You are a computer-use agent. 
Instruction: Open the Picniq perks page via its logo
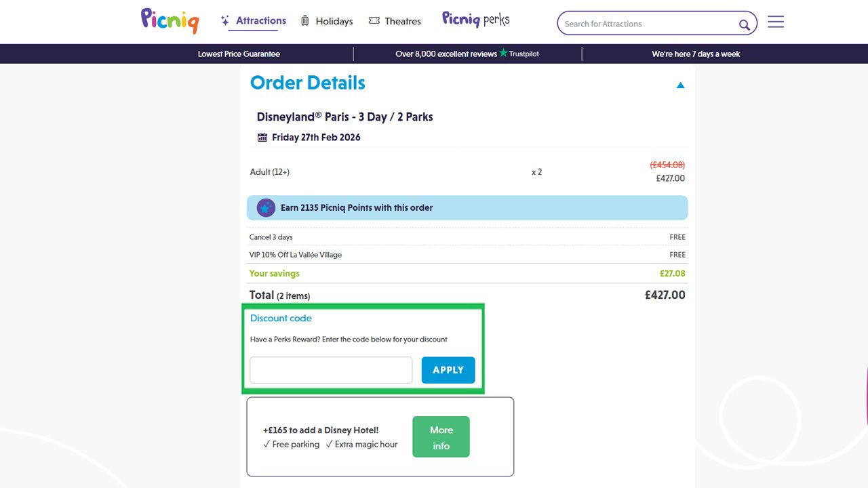[x=475, y=20]
